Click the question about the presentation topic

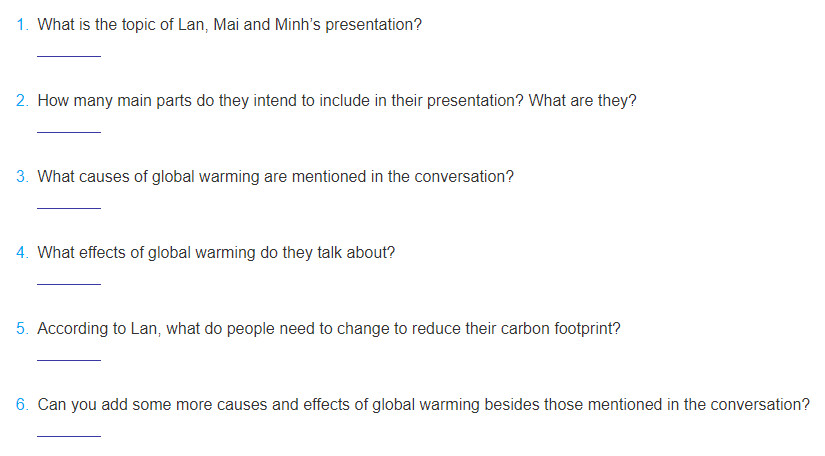(x=229, y=25)
